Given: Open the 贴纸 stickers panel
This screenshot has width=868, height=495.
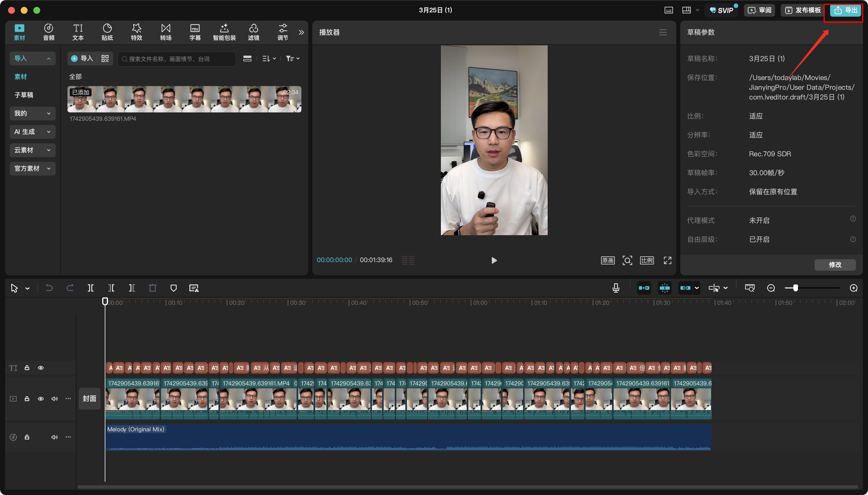Looking at the screenshot, I should pos(107,32).
